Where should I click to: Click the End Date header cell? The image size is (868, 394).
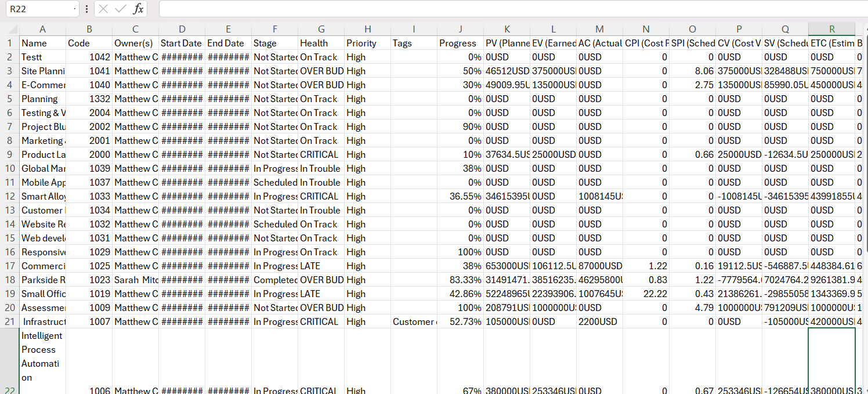click(x=228, y=43)
